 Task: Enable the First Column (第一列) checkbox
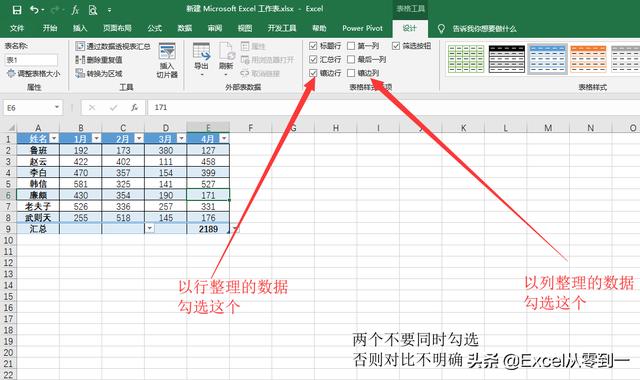(351, 46)
